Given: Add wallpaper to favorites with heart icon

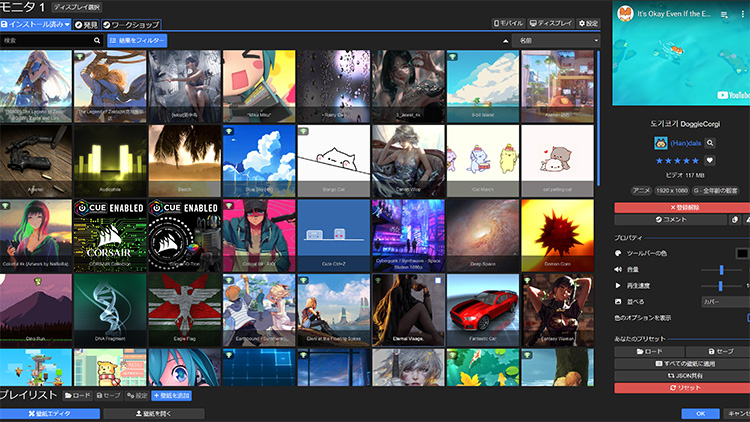Looking at the screenshot, I should (710, 161).
